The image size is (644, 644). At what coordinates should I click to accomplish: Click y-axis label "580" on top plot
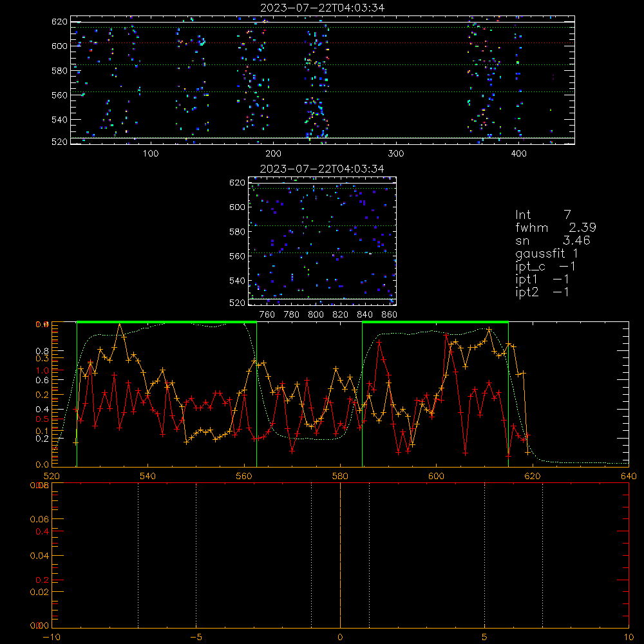[59, 71]
